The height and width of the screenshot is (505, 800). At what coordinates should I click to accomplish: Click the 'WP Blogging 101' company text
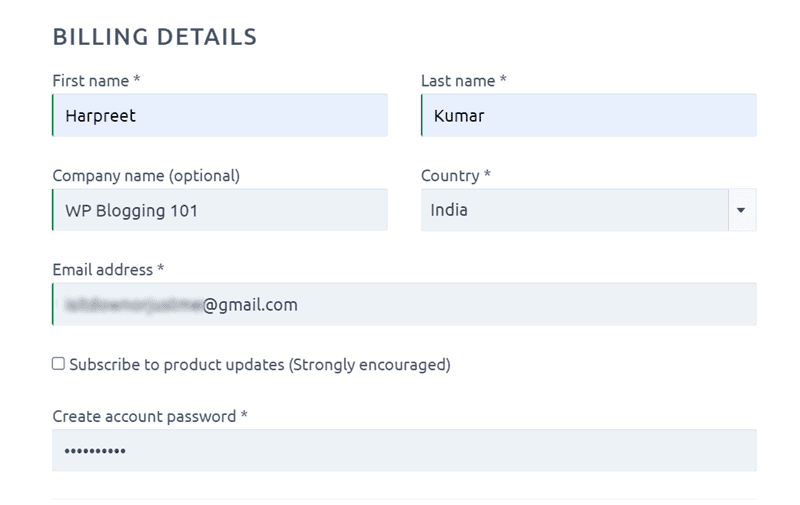[x=131, y=211]
